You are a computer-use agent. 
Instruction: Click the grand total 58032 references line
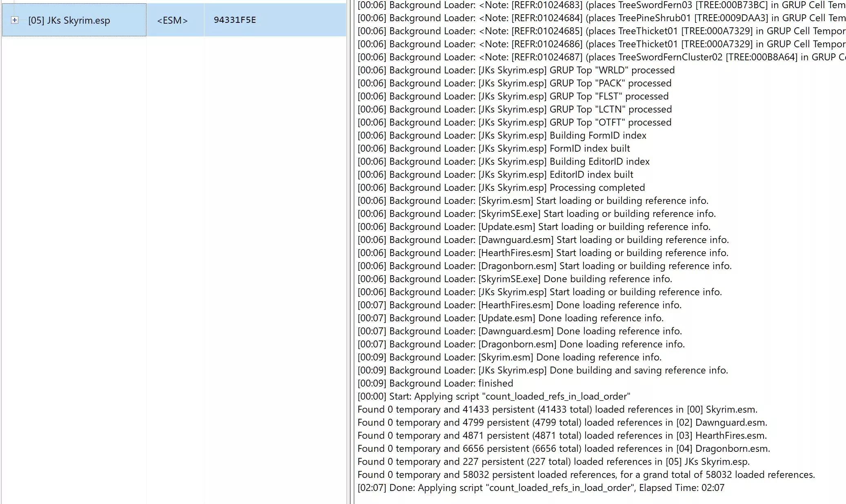tap(586, 475)
